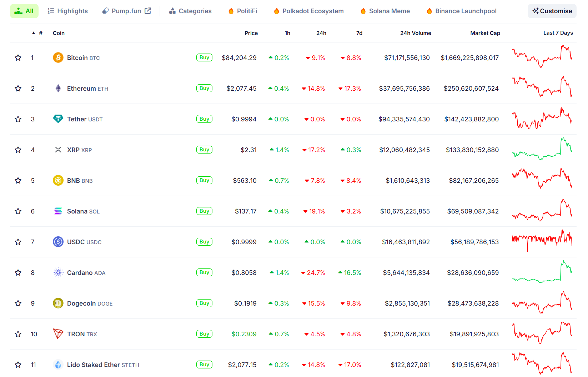Screen dimensions: 588x377
Task: Click the external link icon next to Pump.fun
Action: coord(148,11)
